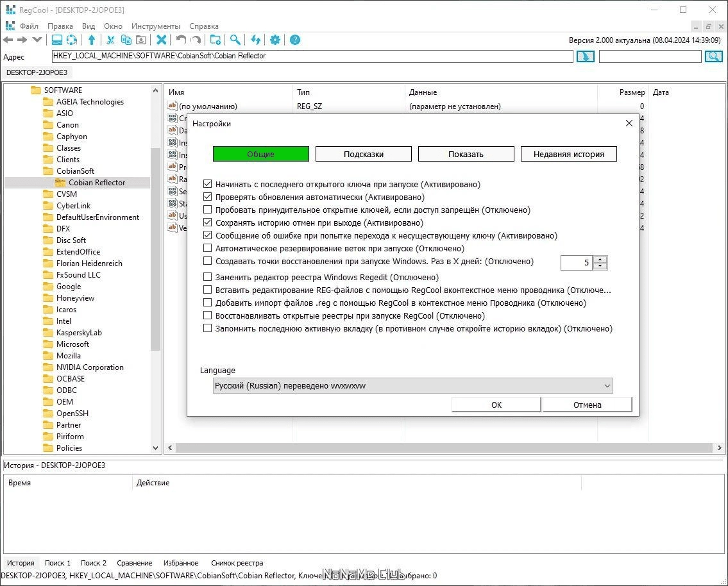Screen dimensions: 728x586
Task: Switch to the Поиск 1 bottom tab
Action: 58,563
